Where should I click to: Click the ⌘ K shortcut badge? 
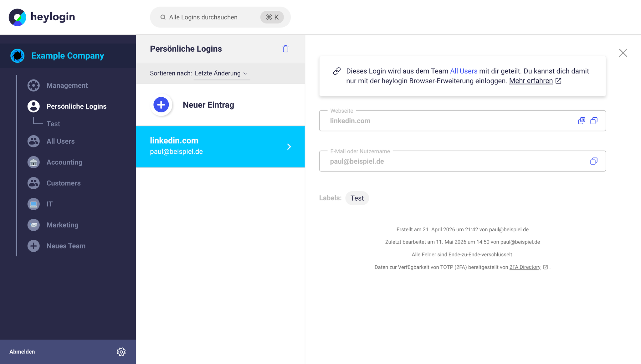(272, 17)
